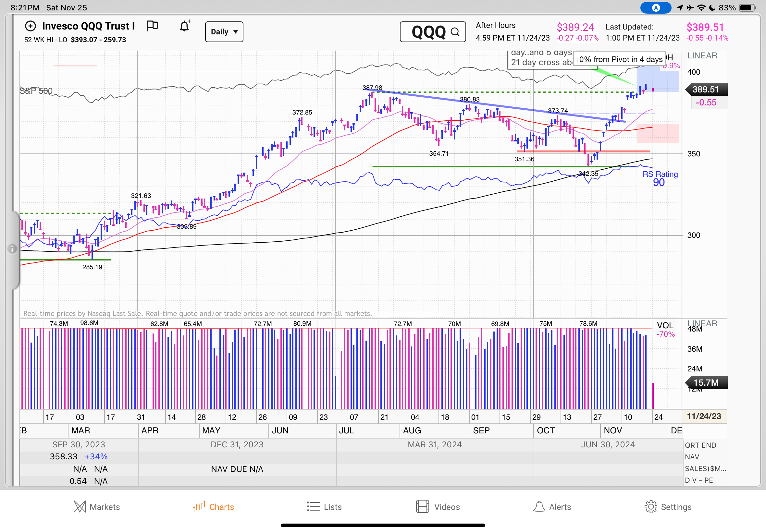Tap the DIV - PE row label

698,480
